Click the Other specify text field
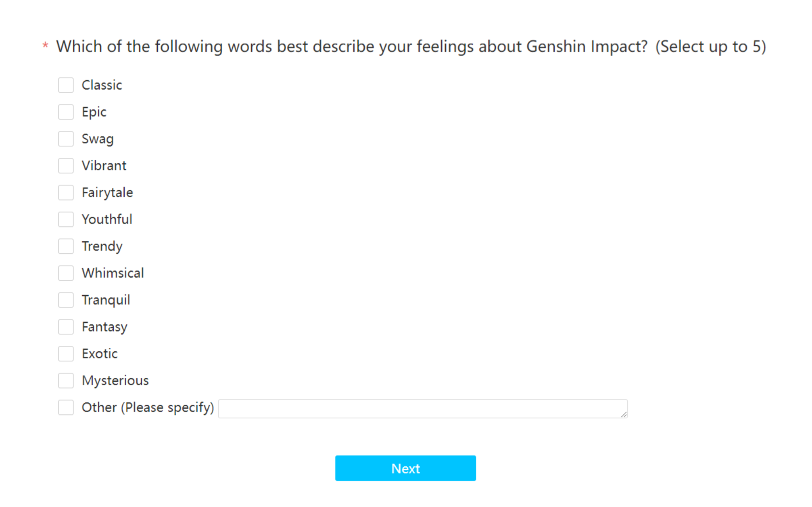The height and width of the screenshot is (507, 812). (x=422, y=409)
